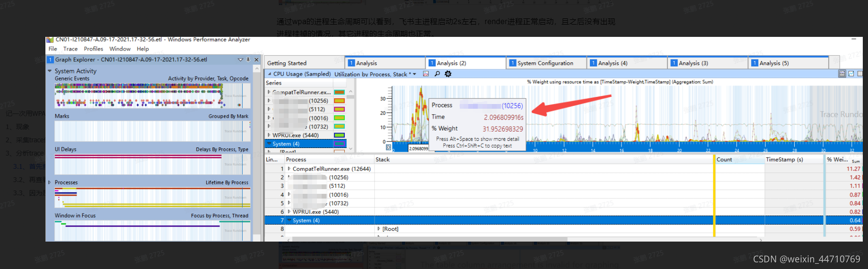Click WPRUI.exe series color swatch

(339, 135)
